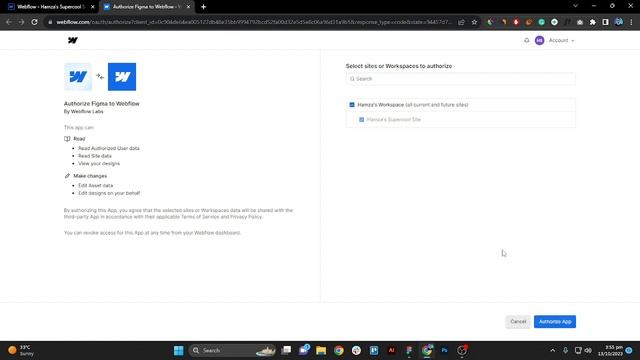Switch to the Webflow - Hamza's Supercool tab

click(51, 7)
